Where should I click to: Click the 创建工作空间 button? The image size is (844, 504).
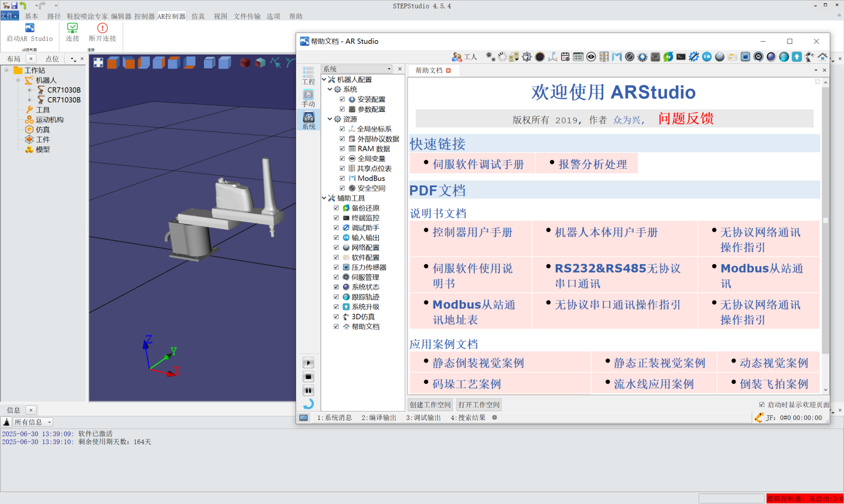[x=430, y=405]
